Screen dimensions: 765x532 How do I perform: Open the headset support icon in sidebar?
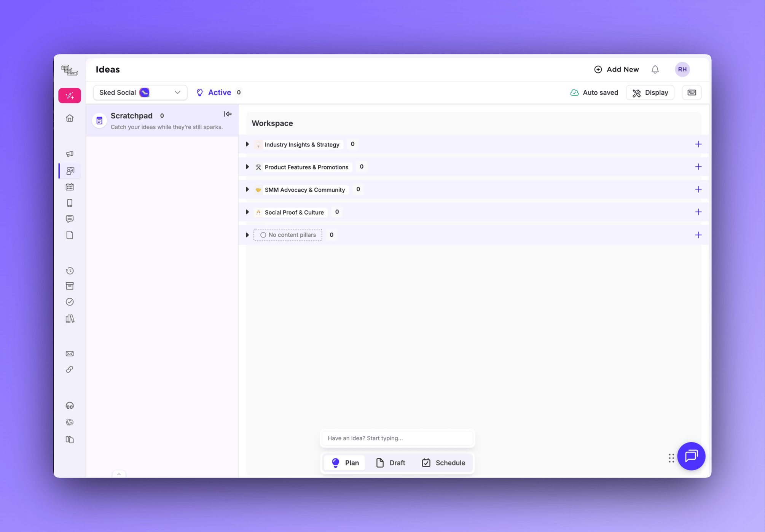click(70, 406)
